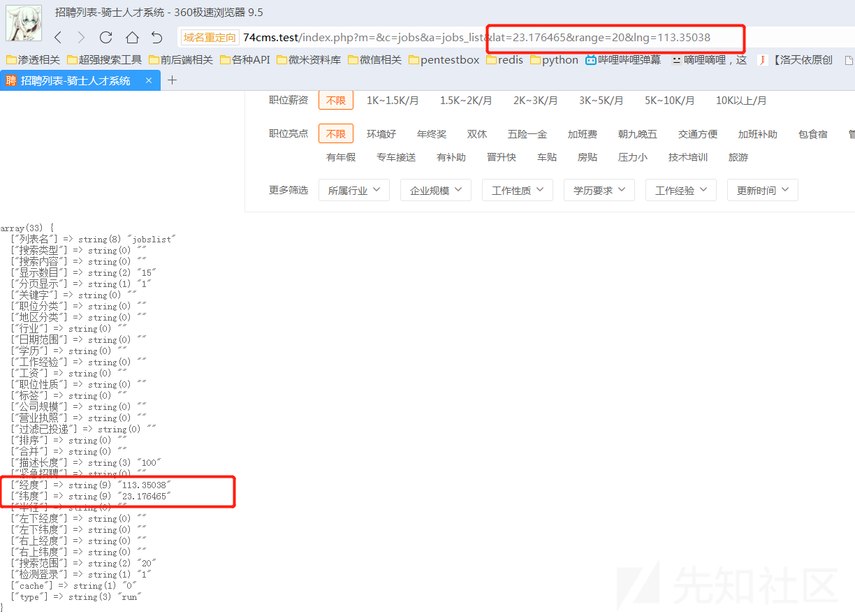Open the 渗透相关 bookmark folder
The image size is (855, 616).
pyautogui.click(x=33, y=60)
